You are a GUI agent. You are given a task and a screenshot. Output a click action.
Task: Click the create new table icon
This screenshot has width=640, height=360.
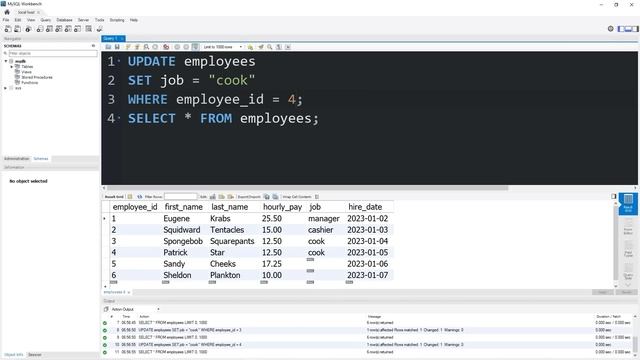click(x=49, y=29)
